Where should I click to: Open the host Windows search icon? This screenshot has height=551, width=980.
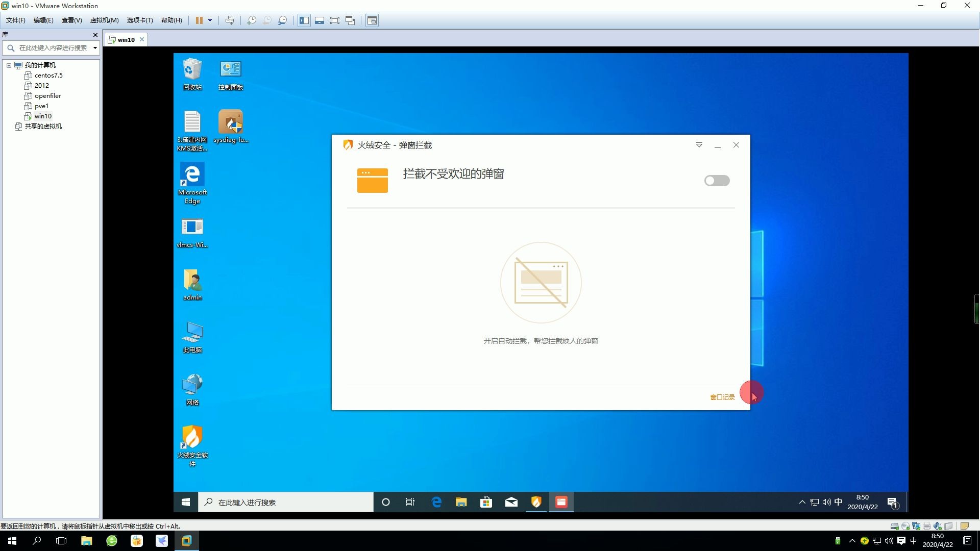tap(37, 541)
